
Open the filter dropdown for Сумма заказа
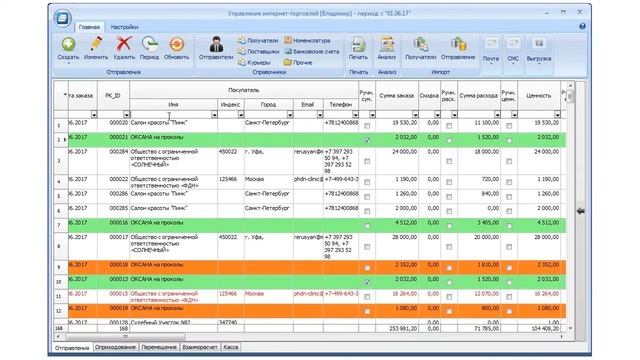[x=415, y=115]
